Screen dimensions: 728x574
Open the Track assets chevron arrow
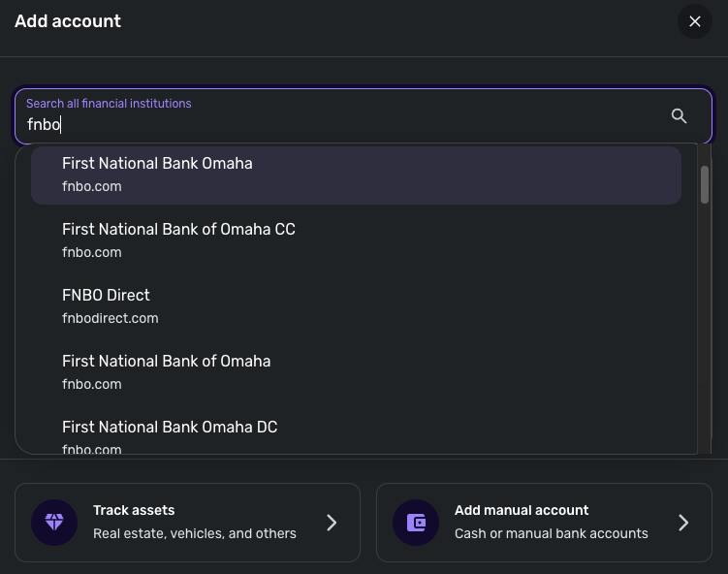(332, 523)
